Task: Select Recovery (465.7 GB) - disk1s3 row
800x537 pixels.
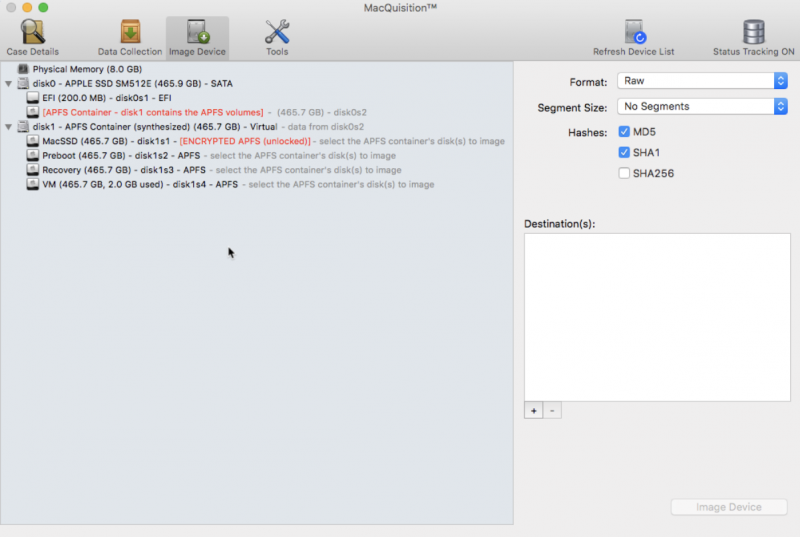Action: [257, 169]
